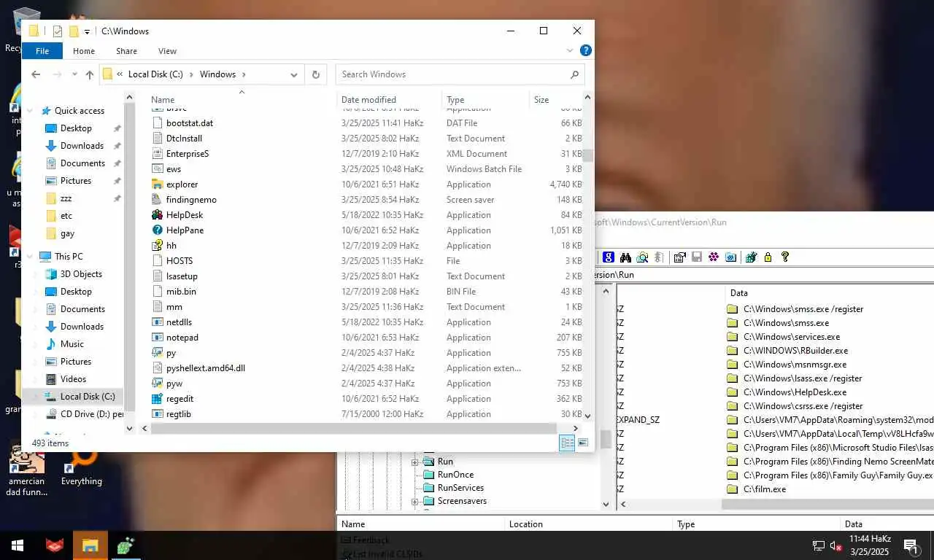Select C:\film.exe value in registry list
This screenshot has width=934, height=560.
click(764, 489)
